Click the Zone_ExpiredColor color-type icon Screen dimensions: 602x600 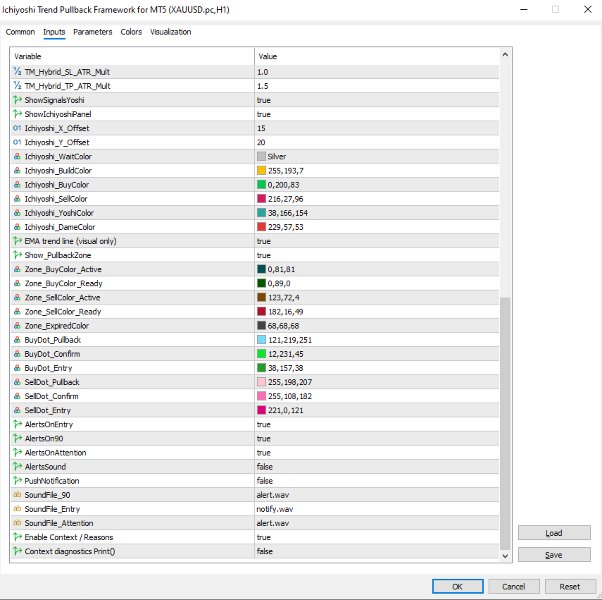point(17,326)
